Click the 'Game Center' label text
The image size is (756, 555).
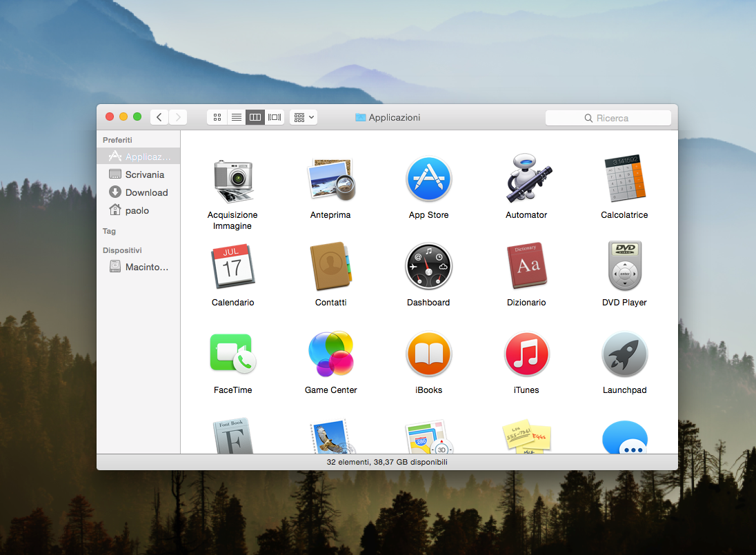331,390
